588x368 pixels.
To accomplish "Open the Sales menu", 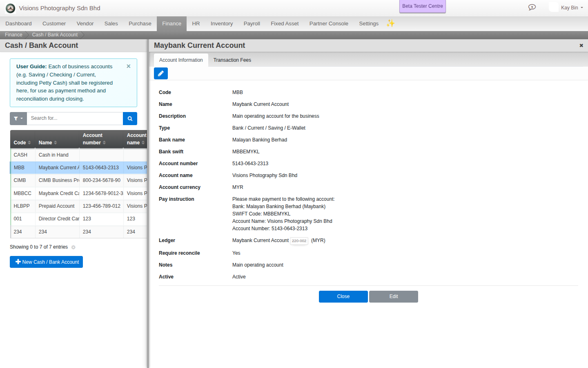I will (x=111, y=24).
